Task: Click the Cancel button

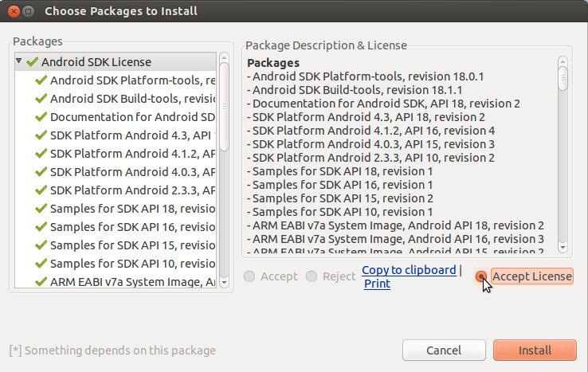Action: (x=444, y=350)
